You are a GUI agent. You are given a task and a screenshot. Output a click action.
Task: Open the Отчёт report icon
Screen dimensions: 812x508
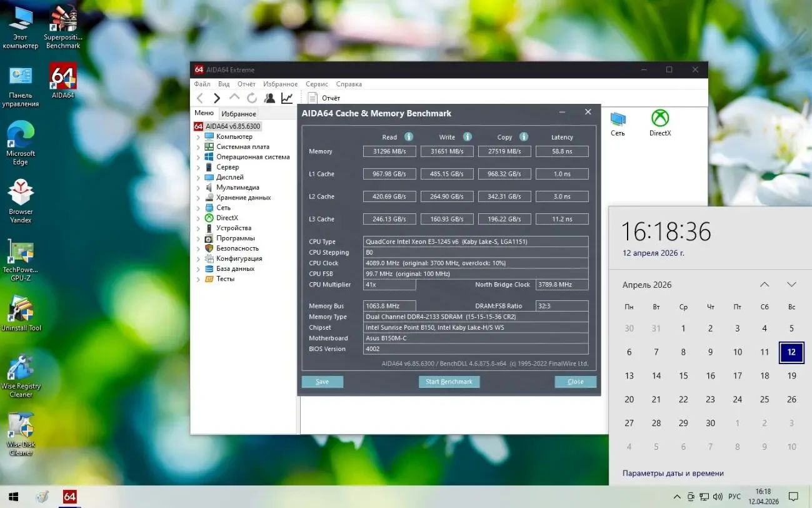pyautogui.click(x=312, y=98)
